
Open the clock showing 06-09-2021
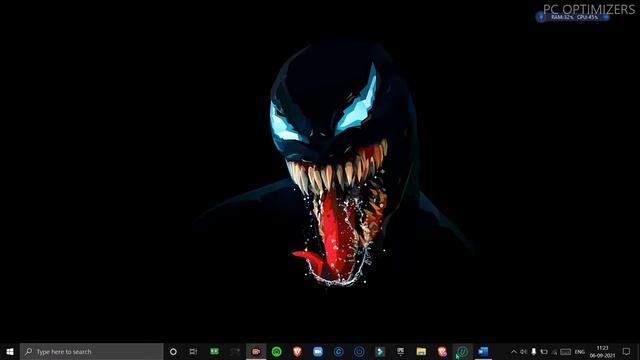point(602,351)
